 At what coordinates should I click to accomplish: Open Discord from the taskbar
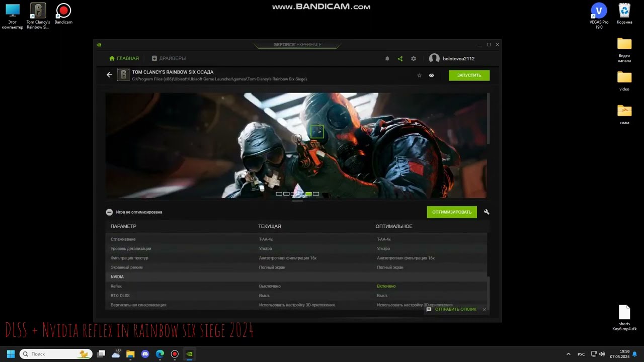pyautogui.click(x=145, y=354)
